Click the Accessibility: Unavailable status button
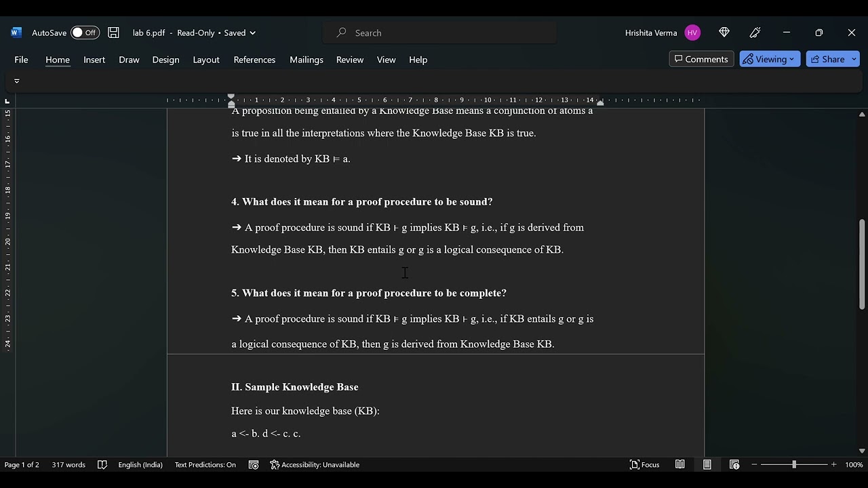The image size is (868, 488). [x=315, y=464]
